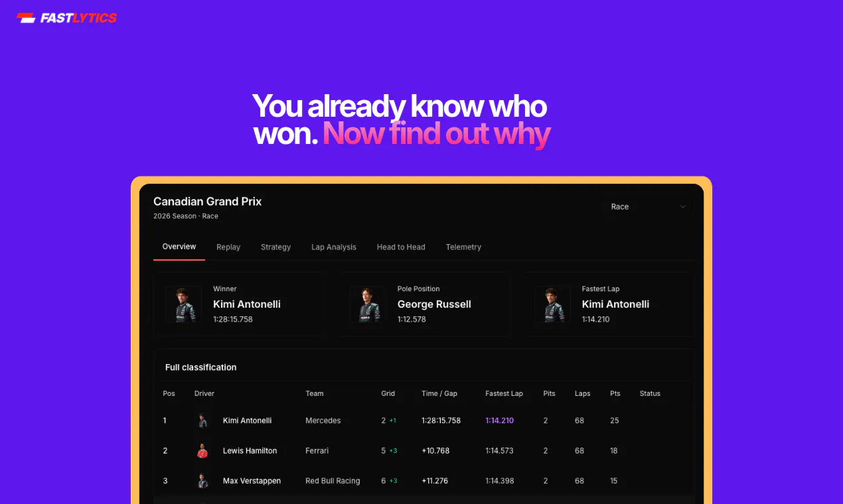This screenshot has height=504, width=843.
Task: Click Verstappen's gap +11.276
Action: click(435, 481)
